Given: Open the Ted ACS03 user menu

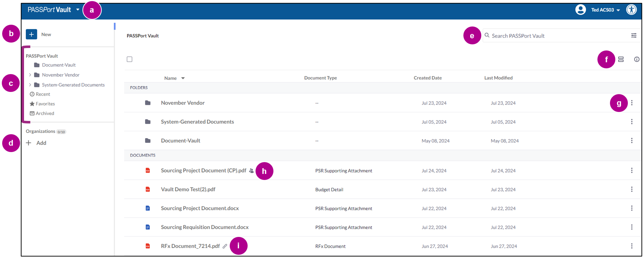Looking at the screenshot, I should point(605,10).
